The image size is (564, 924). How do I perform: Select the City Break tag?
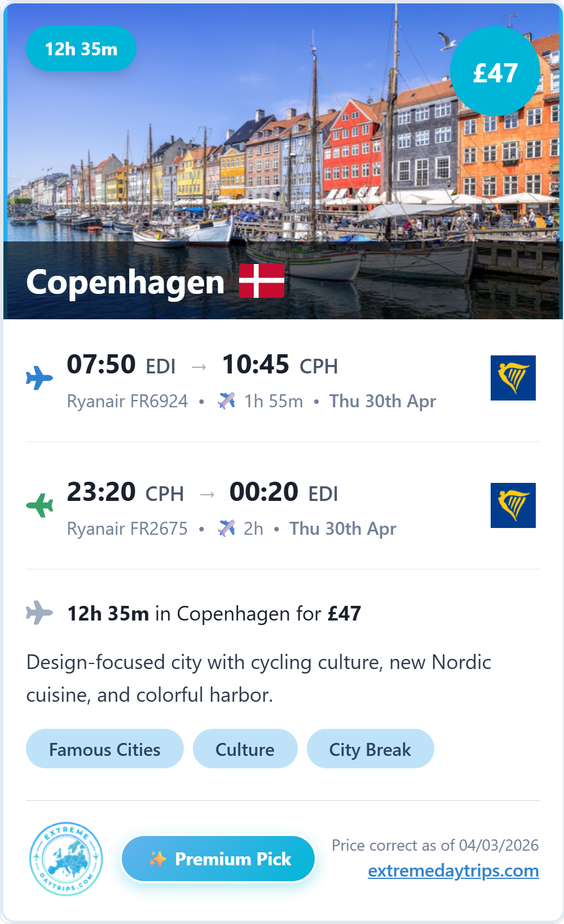tap(370, 749)
